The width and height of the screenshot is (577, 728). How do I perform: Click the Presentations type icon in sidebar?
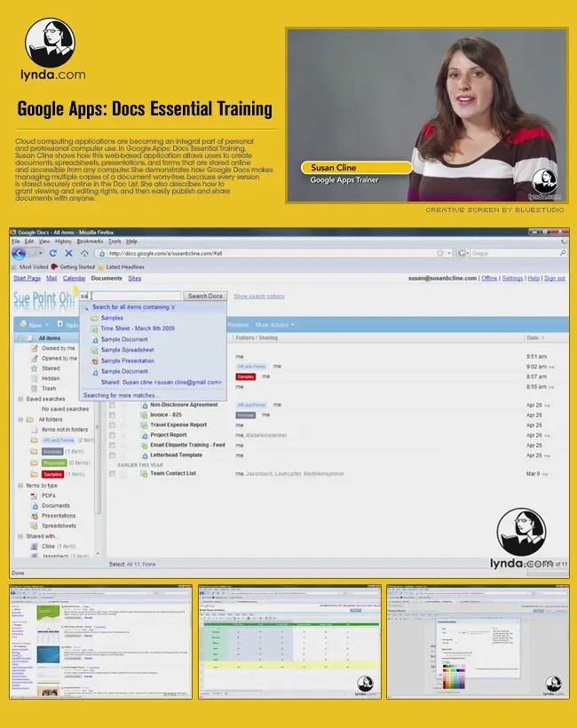click(x=35, y=516)
